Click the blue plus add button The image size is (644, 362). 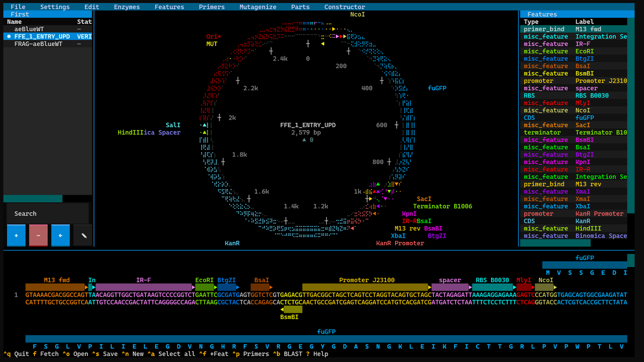coord(16,235)
